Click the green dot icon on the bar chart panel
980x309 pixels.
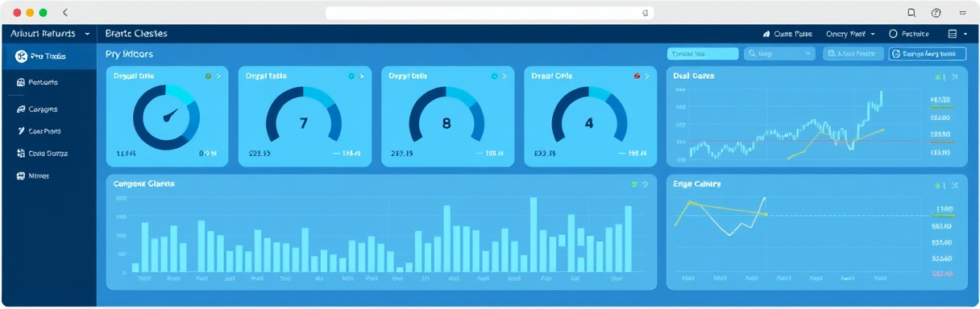point(634,184)
